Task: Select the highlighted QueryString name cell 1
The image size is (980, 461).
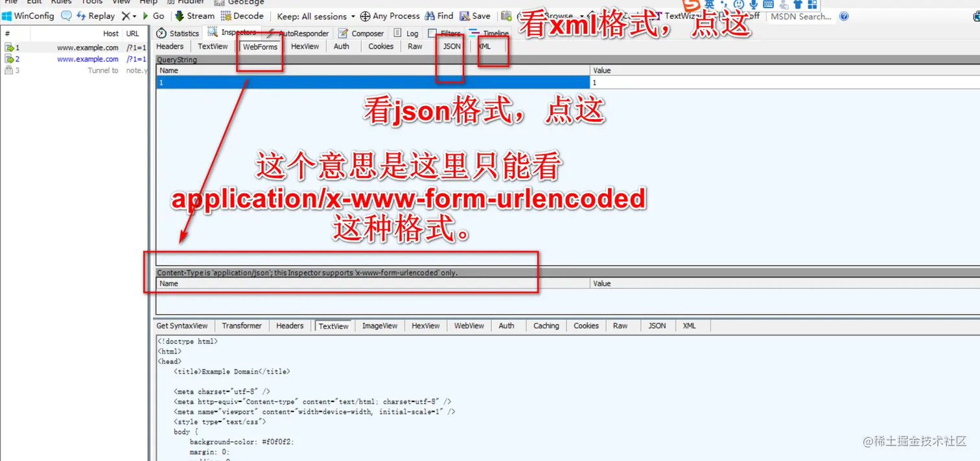Action: pyautogui.click(x=374, y=83)
